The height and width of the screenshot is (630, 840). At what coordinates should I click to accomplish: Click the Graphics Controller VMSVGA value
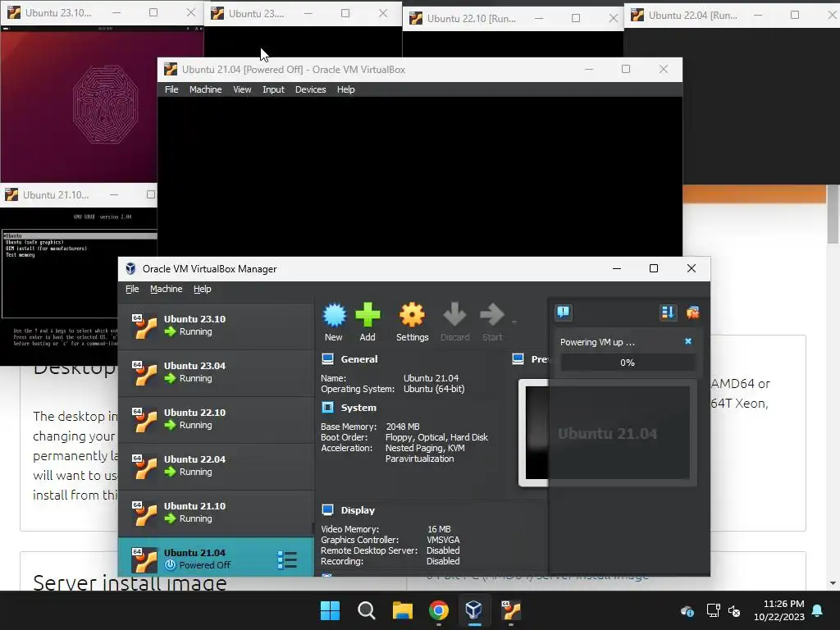[443, 540]
